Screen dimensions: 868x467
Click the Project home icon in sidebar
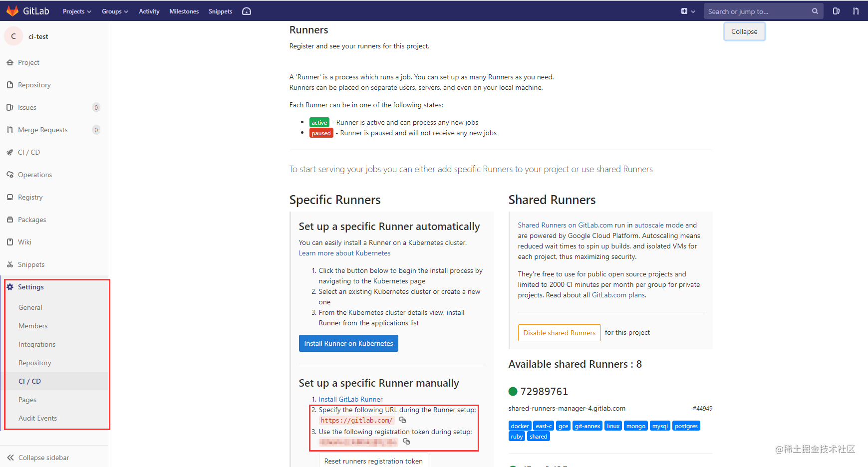(10, 62)
